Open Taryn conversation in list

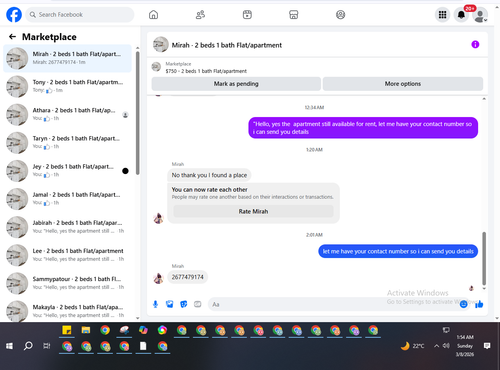click(x=67, y=143)
